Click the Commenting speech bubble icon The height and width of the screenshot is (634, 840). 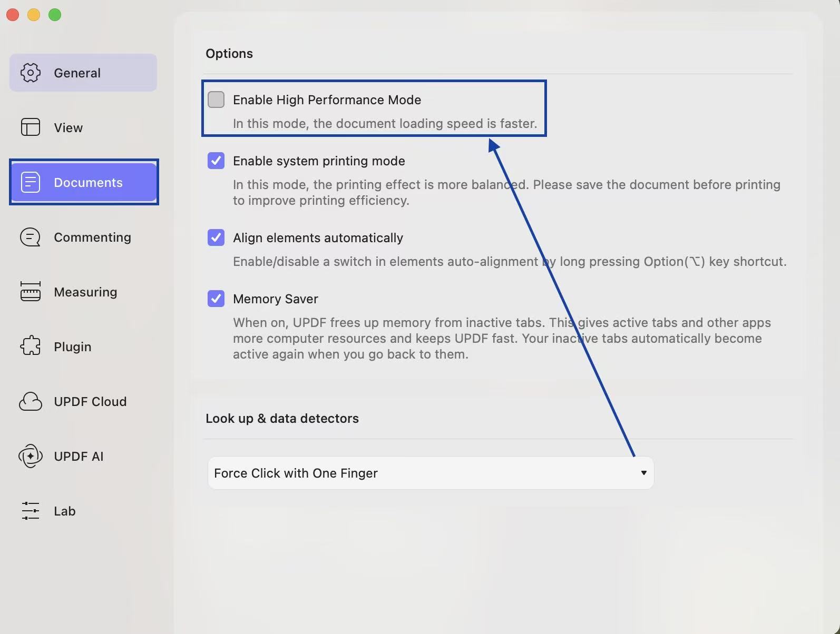(x=31, y=237)
